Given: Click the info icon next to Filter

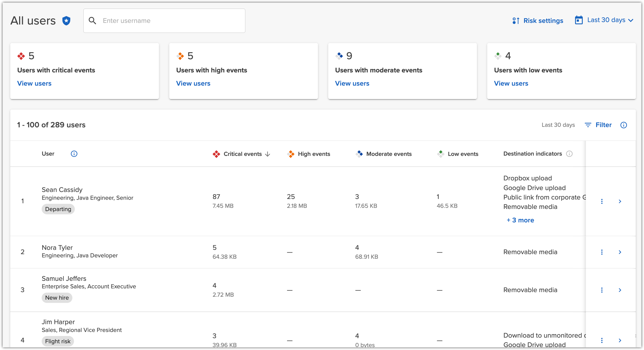Looking at the screenshot, I should (624, 125).
